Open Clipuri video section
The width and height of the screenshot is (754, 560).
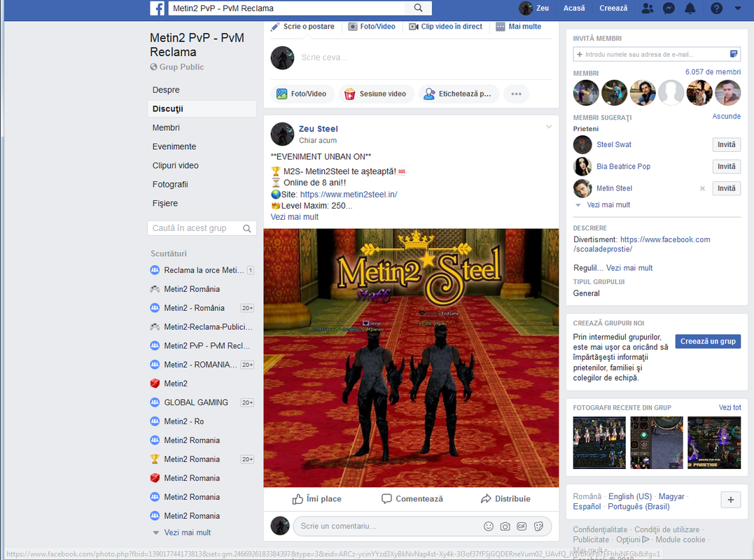click(x=175, y=165)
